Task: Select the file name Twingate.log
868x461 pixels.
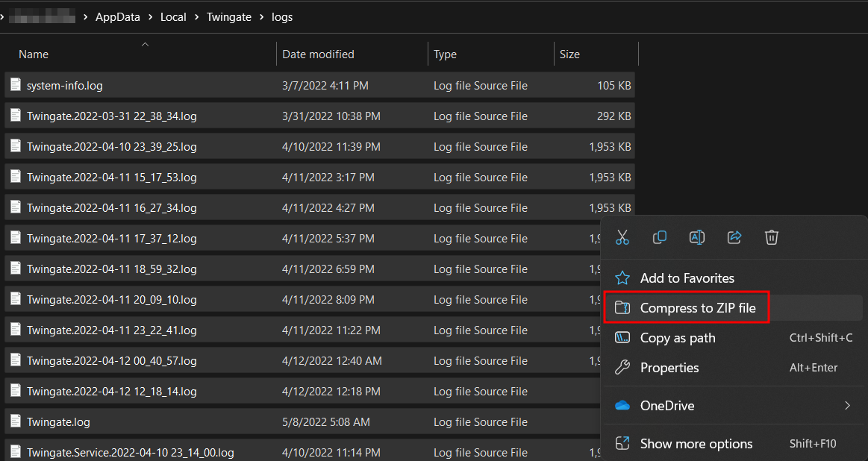Action: (x=58, y=421)
